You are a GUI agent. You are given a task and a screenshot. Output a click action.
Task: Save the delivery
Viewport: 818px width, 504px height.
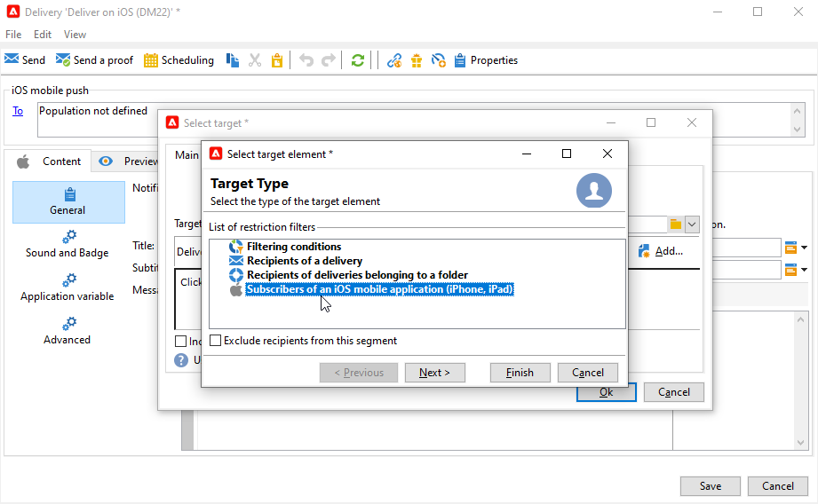pyautogui.click(x=710, y=485)
